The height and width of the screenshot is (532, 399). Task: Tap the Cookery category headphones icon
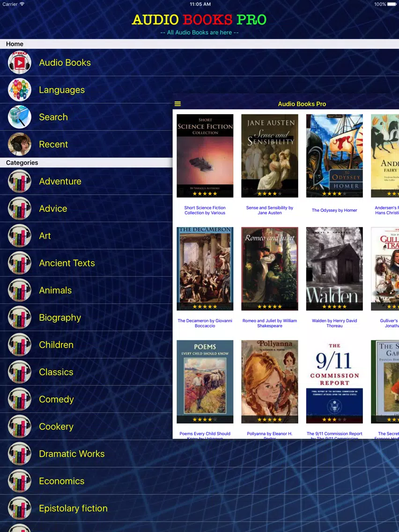click(x=20, y=427)
